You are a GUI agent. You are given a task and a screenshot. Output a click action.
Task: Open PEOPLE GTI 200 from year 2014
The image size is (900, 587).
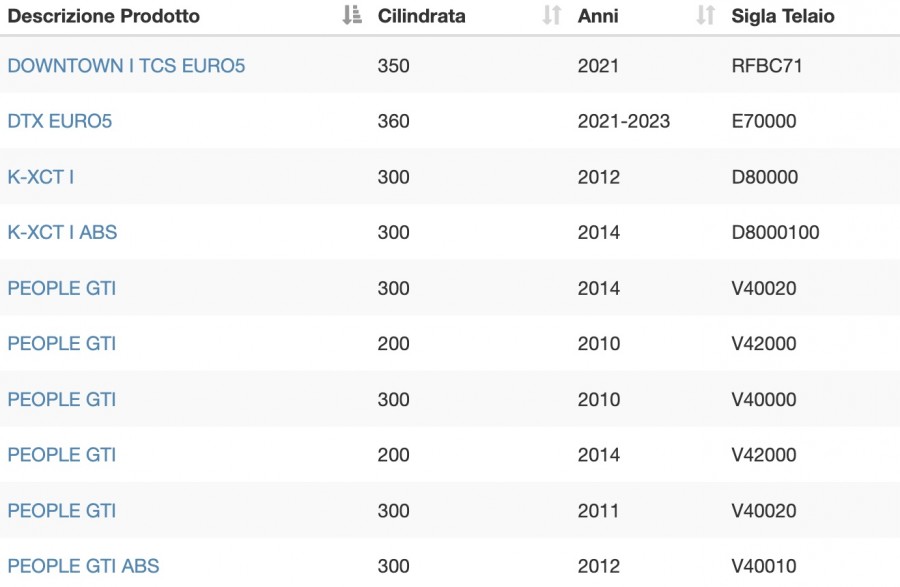[x=61, y=455]
